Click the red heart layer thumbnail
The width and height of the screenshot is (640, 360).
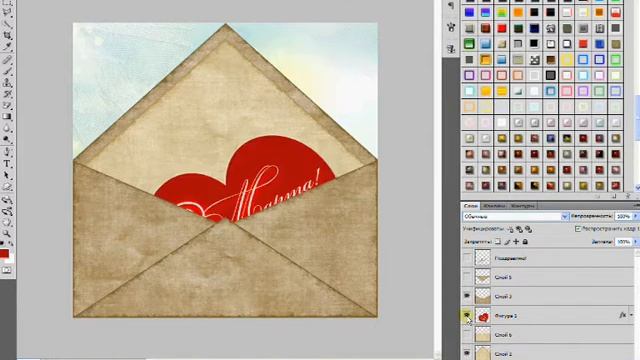[482, 316]
